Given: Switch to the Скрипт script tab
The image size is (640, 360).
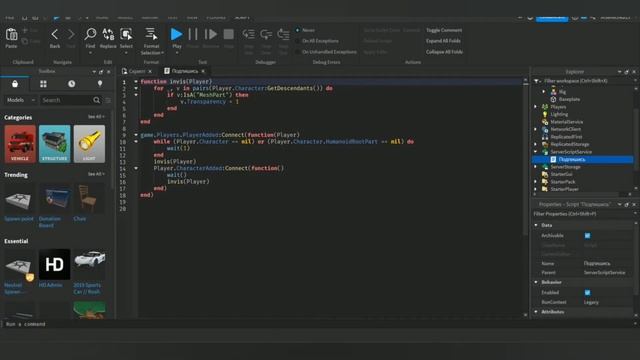Looking at the screenshot, I should coord(137,71).
